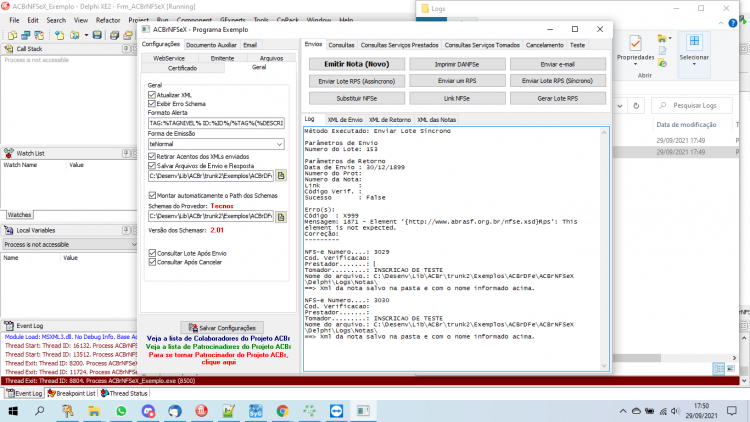Screen dimensions: 750x422
Task: Click Logs window horizontal scrollbar
Action: 637,358
